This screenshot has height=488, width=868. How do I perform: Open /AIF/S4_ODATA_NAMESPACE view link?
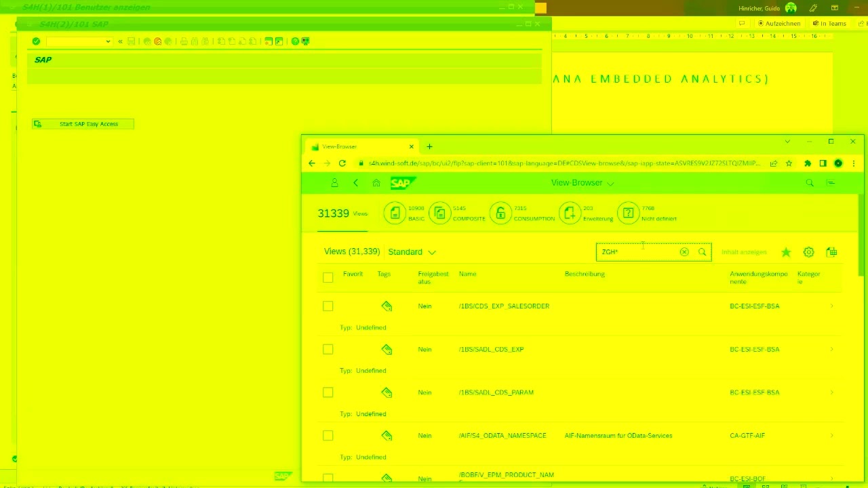(x=502, y=436)
